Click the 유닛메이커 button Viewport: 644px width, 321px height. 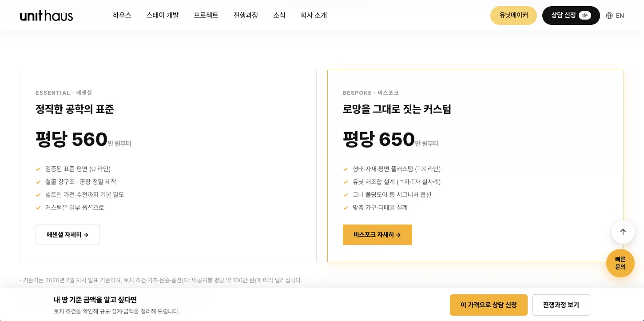(x=513, y=16)
